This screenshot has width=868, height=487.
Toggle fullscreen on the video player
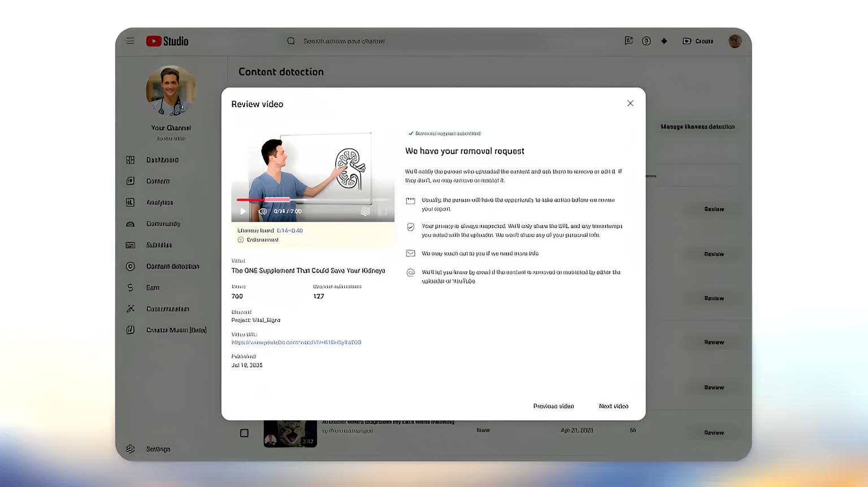[x=385, y=211]
